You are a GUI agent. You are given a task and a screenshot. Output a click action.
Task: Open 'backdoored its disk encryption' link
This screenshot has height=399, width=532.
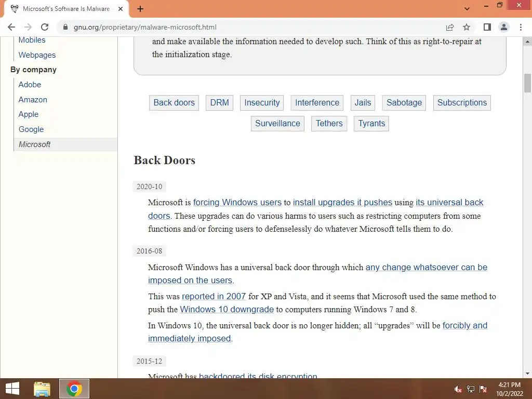(258, 375)
